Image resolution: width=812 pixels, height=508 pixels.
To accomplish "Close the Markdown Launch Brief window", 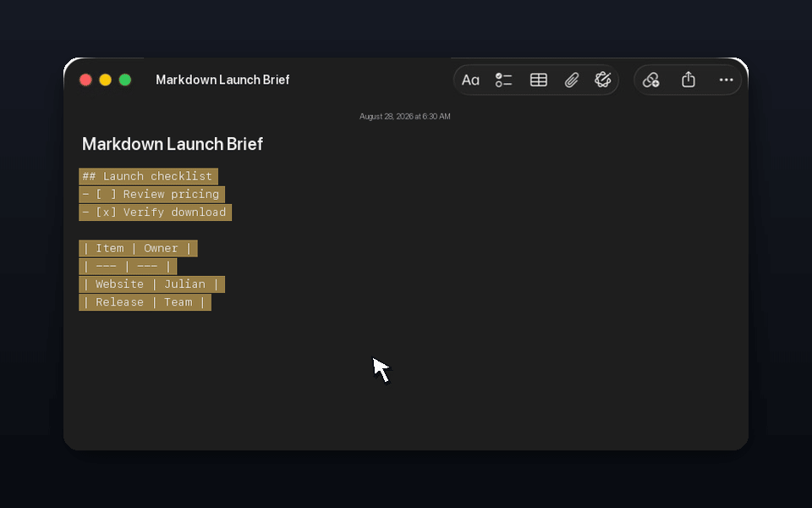I will [x=86, y=80].
